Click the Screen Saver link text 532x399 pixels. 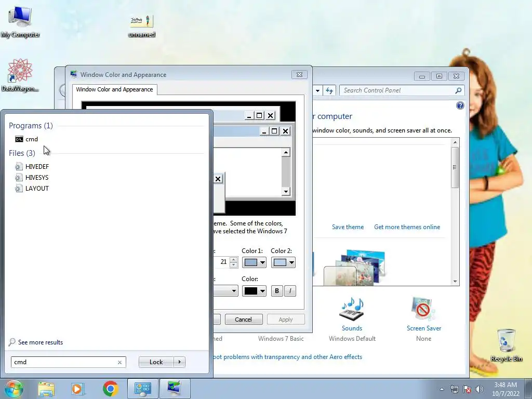pyautogui.click(x=424, y=328)
